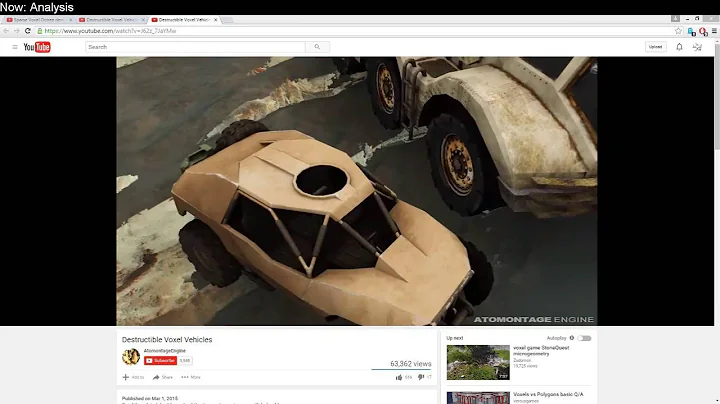The image size is (720, 404).
Task: Open the More actions menu
Action: pos(191,377)
